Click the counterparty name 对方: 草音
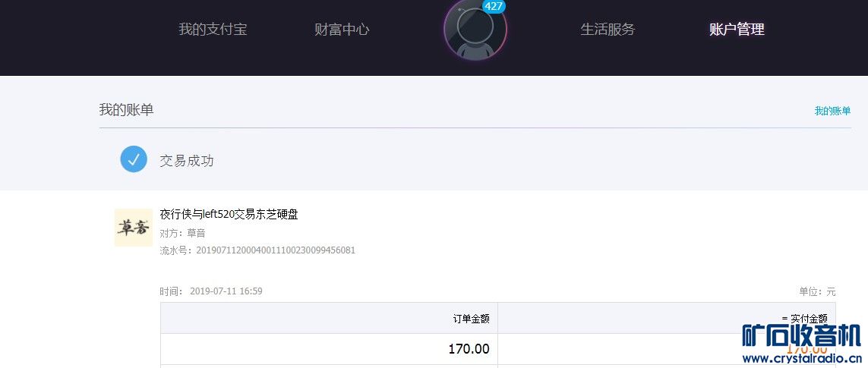Viewport: 868px width, 368px height. (182, 233)
